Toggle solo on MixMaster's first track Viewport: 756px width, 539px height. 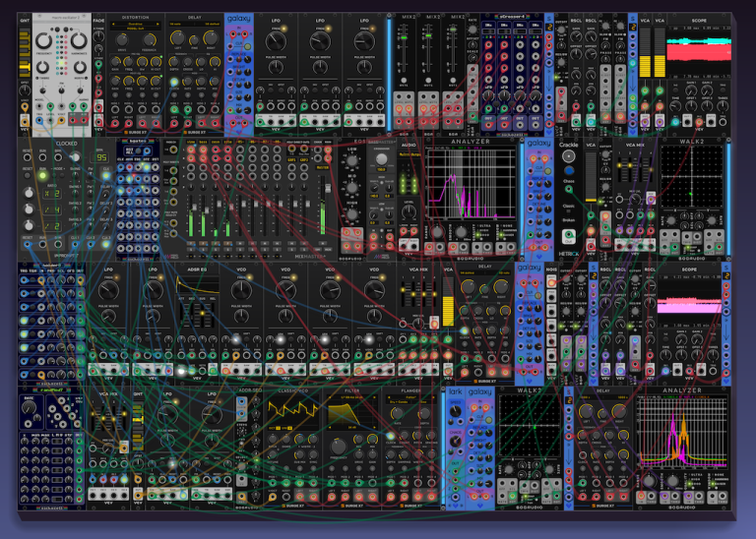click(x=191, y=250)
